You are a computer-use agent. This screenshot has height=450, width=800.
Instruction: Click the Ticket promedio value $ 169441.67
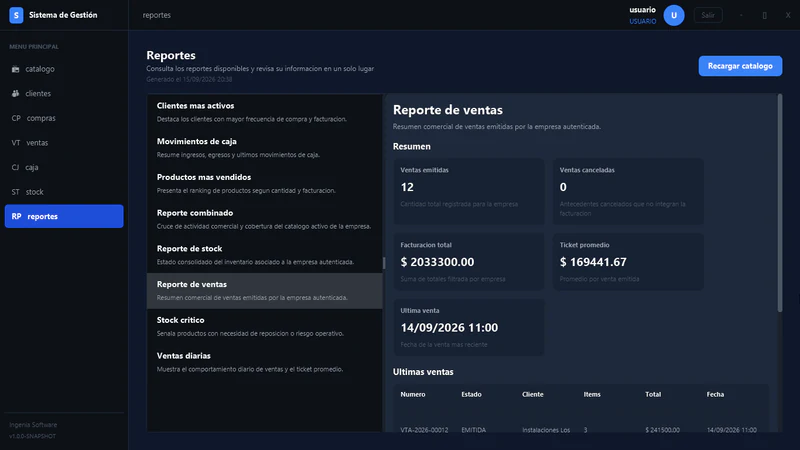point(593,262)
